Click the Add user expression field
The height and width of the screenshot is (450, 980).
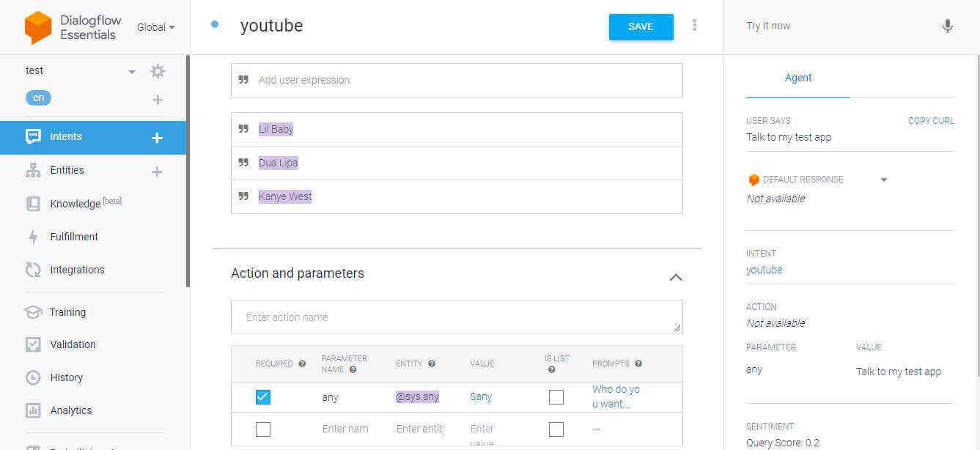(457, 80)
